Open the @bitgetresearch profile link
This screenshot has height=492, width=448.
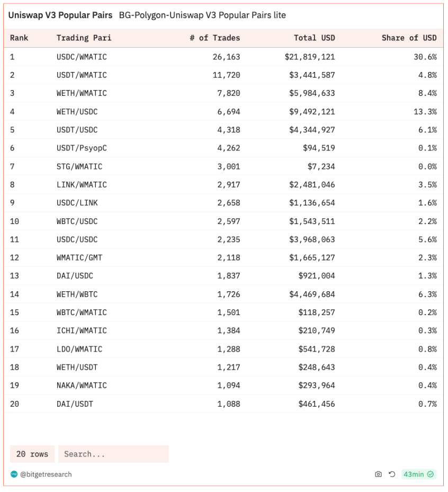pyautogui.click(x=46, y=474)
